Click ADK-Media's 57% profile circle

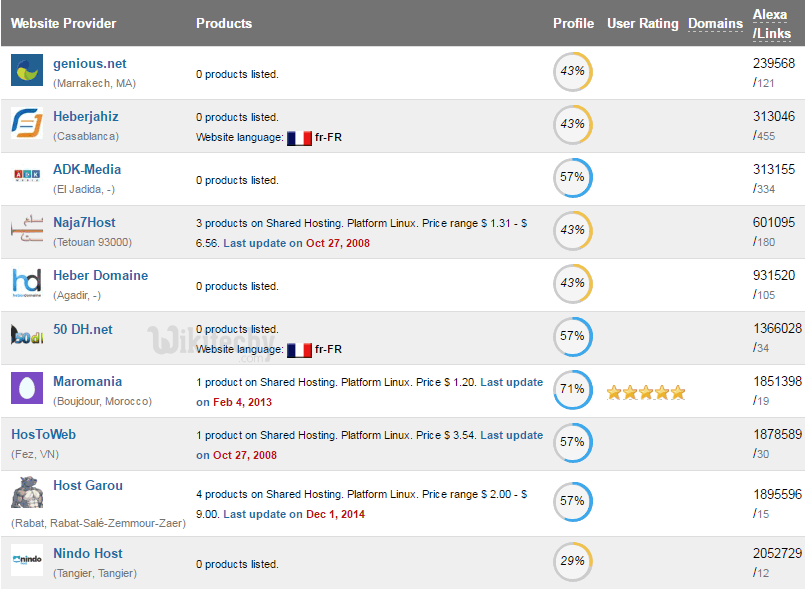pos(573,177)
